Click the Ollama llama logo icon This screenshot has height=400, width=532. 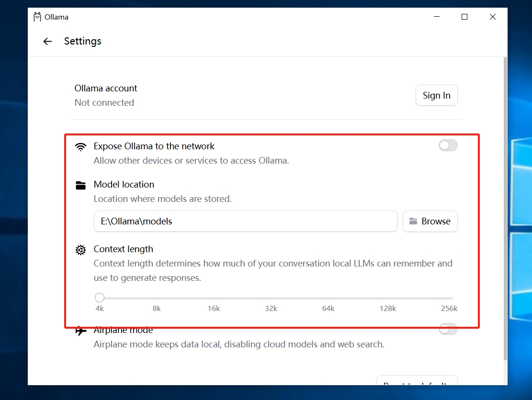click(x=37, y=17)
